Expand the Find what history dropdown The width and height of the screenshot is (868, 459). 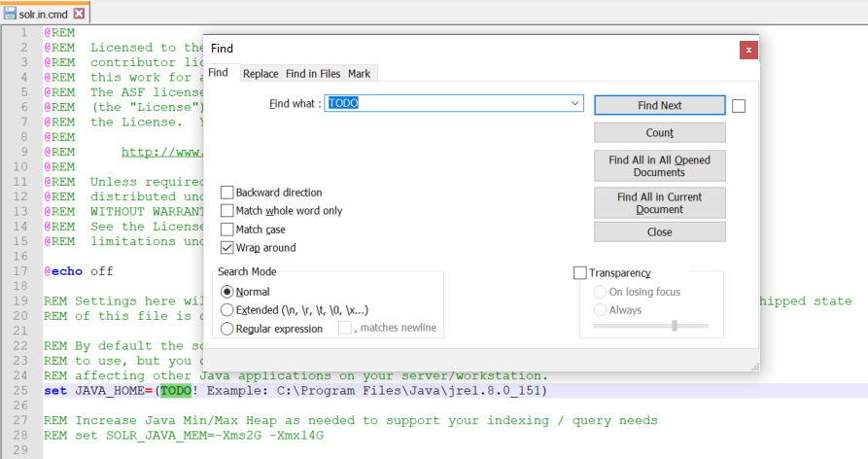[x=574, y=103]
